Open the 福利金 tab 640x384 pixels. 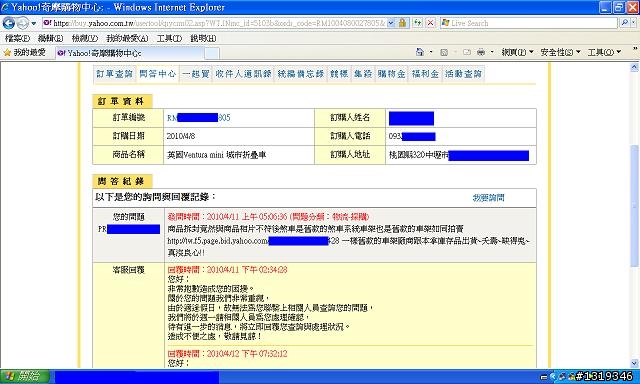click(425, 74)
